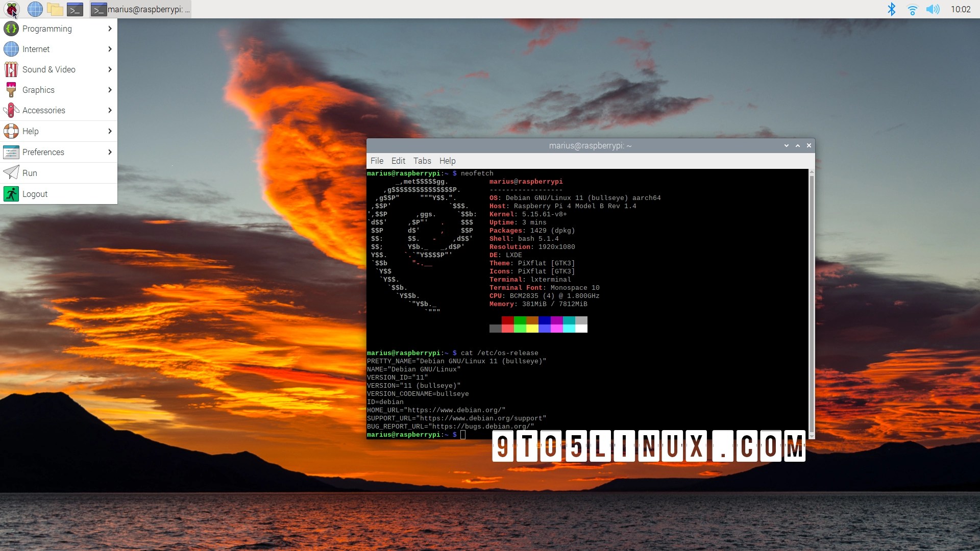Toggle Bluetooth from the system tray
The image size is (980, 551).
(x=892, y=9)
